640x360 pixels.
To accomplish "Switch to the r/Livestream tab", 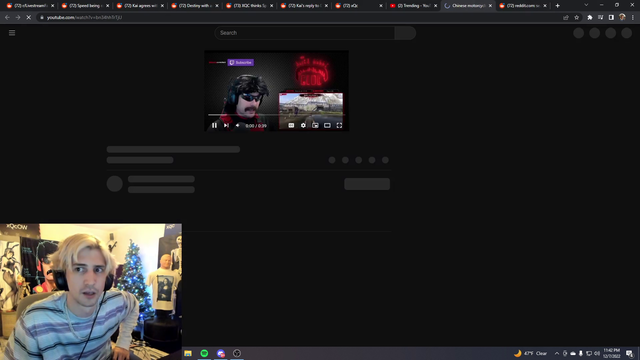I will [30, 6].
